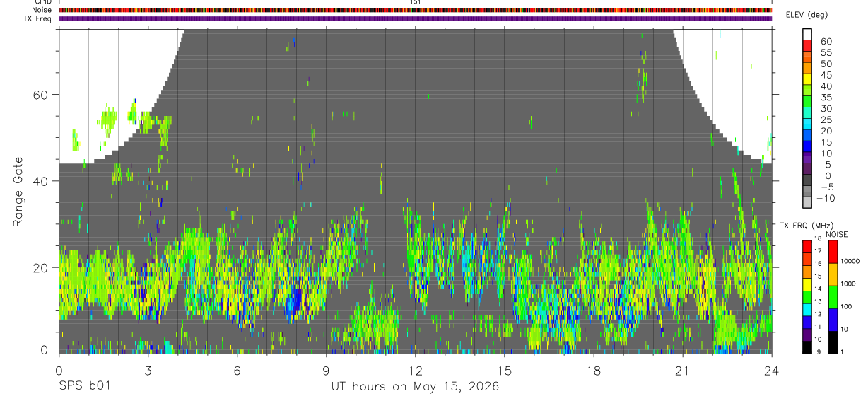This screenshot has width=868, height=401.
Task: Click the ELEV colorbar label 60
Action: click(826, 41)
